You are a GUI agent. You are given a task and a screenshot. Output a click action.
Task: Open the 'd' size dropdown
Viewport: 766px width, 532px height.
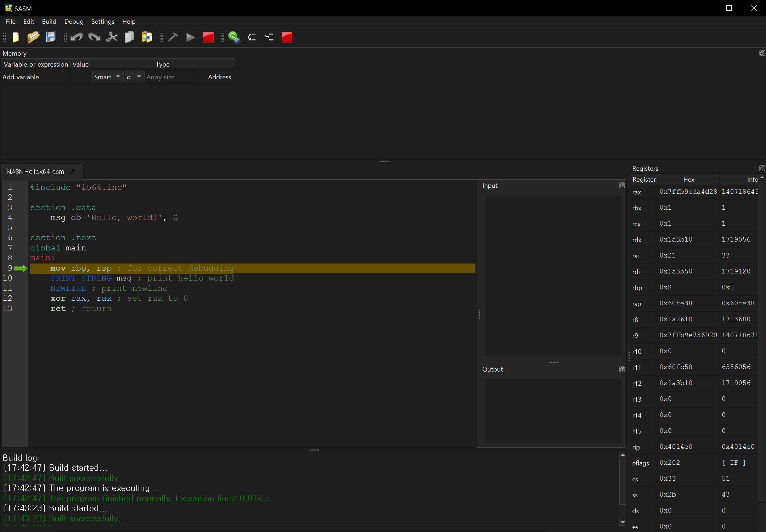point(134,77)
